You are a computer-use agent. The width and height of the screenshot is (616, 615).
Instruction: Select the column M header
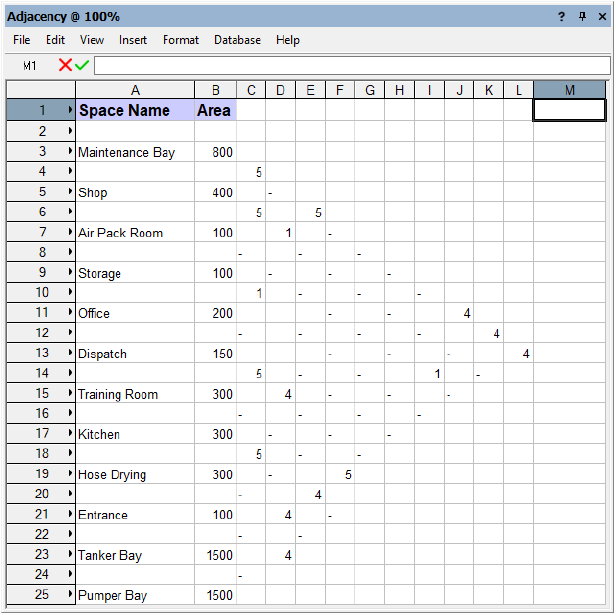pos(570,90)
